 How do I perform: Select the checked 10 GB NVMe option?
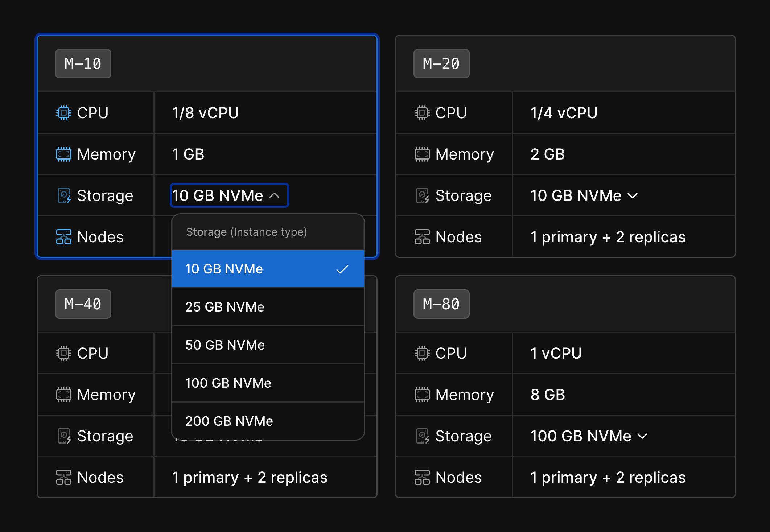268,269
